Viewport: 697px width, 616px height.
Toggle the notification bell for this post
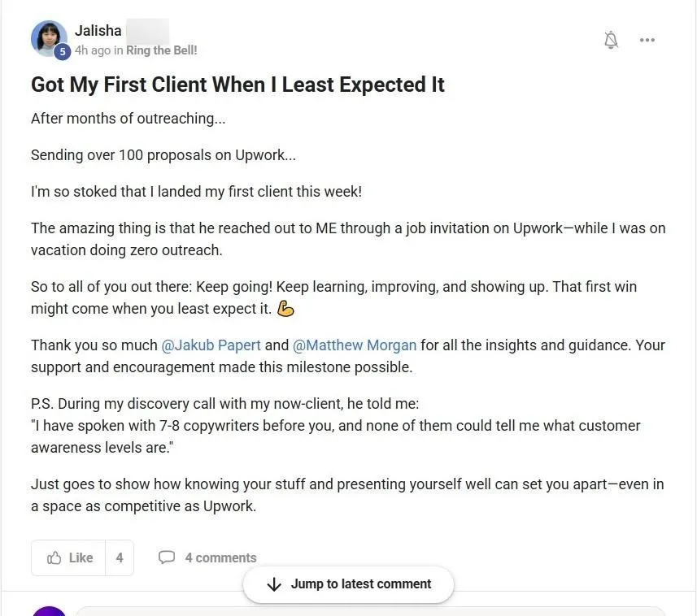coord(612,40)
